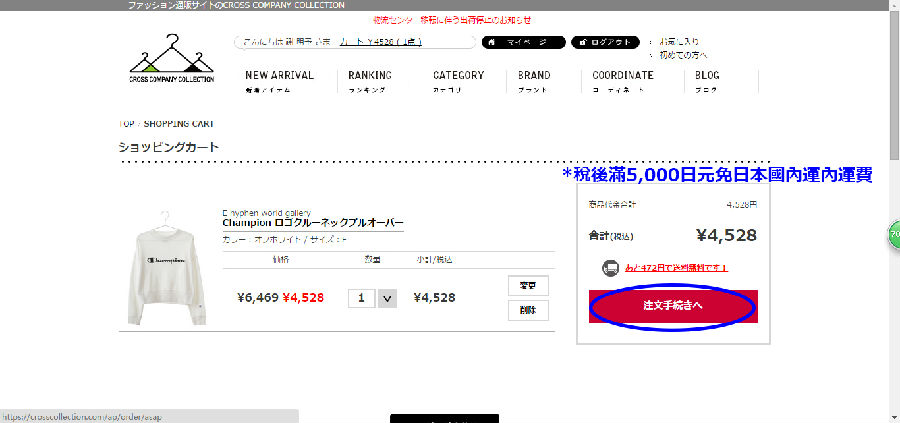This screenshot has width=900, height=423.
Task: Click the Logout (ログアウト) button
Action: click(605, 42)
